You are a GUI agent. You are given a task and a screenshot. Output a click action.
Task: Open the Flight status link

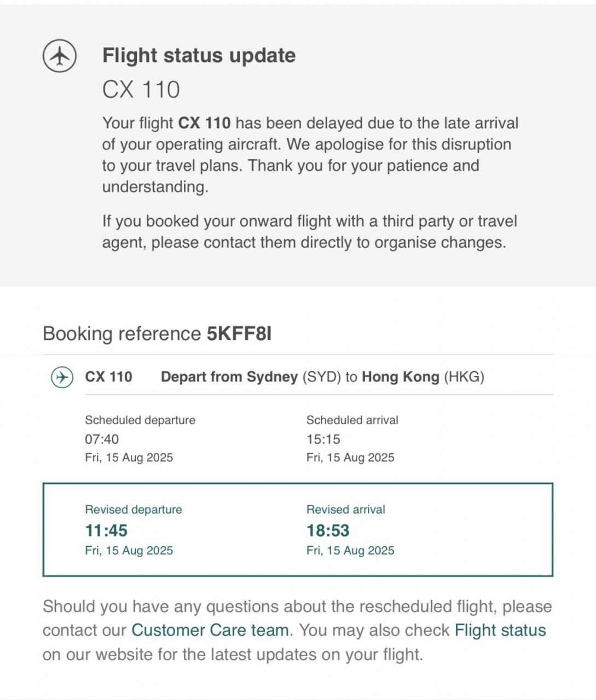coord(500,630)
